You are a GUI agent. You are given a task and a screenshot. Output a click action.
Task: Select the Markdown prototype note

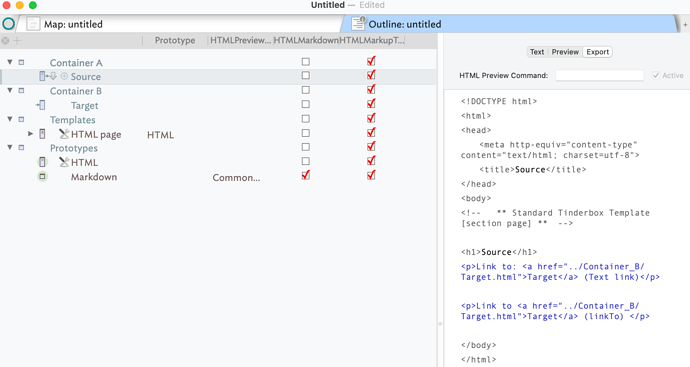[94, 177]
